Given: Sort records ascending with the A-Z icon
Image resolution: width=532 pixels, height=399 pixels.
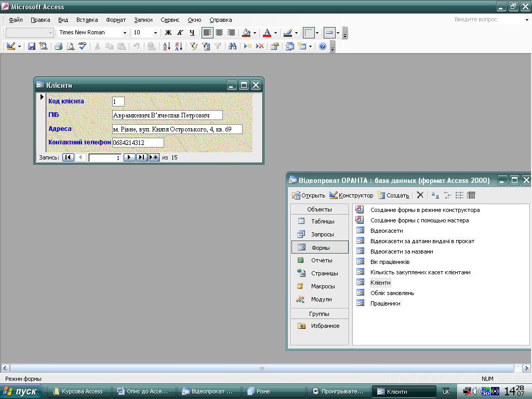Looking at the screenshot, I should pos(167,46).
